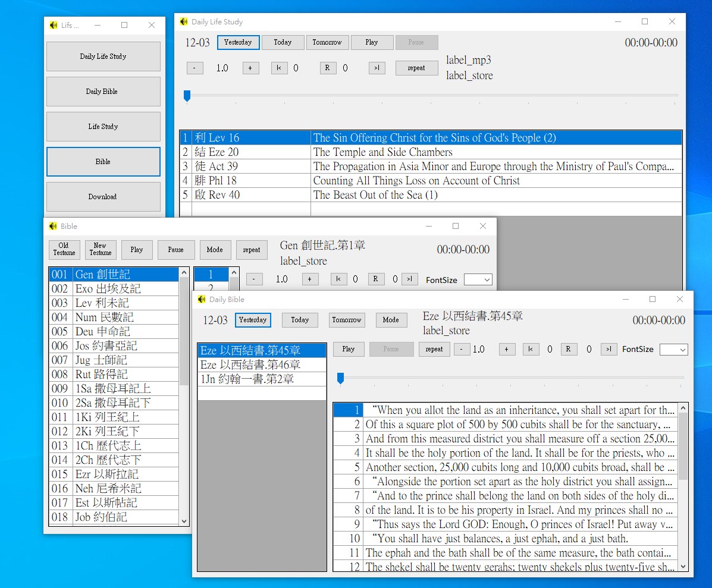The height and width of the screenshot is (588, 712).
Task: Click Mode in the Daily Bible window
Action: [x=391, y=320]
